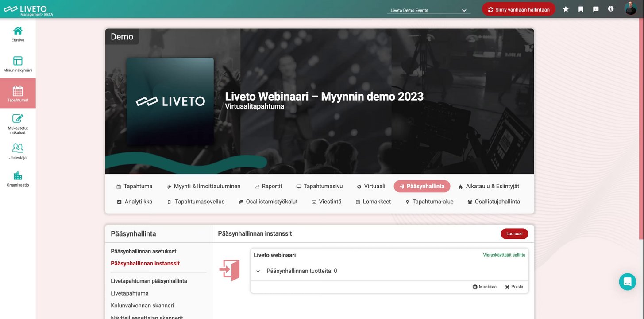Open the chat widget bubble
The height and width of the screenshot is (319, 644).
click(627, 282)
